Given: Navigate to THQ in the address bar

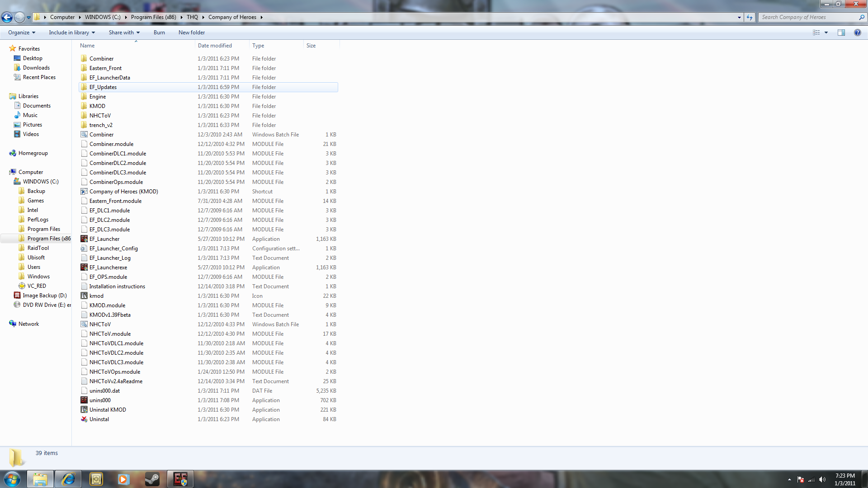Looking at the screenshot, I should (x=192, y=17).
